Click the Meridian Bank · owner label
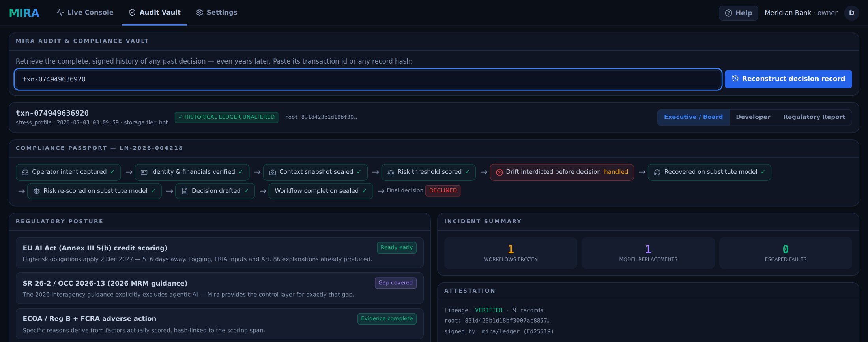This screenshot has width=868, height=342. pyautogui.click(x=801, y=13)
